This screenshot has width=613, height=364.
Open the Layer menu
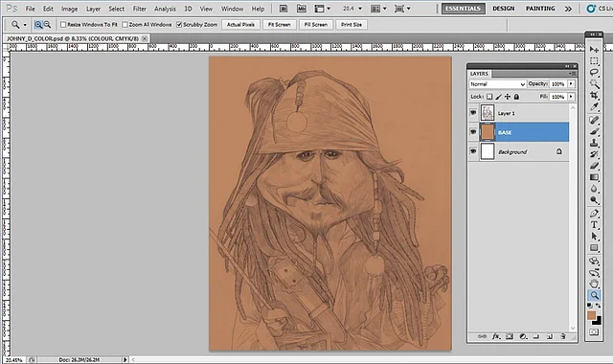point(93,9)
